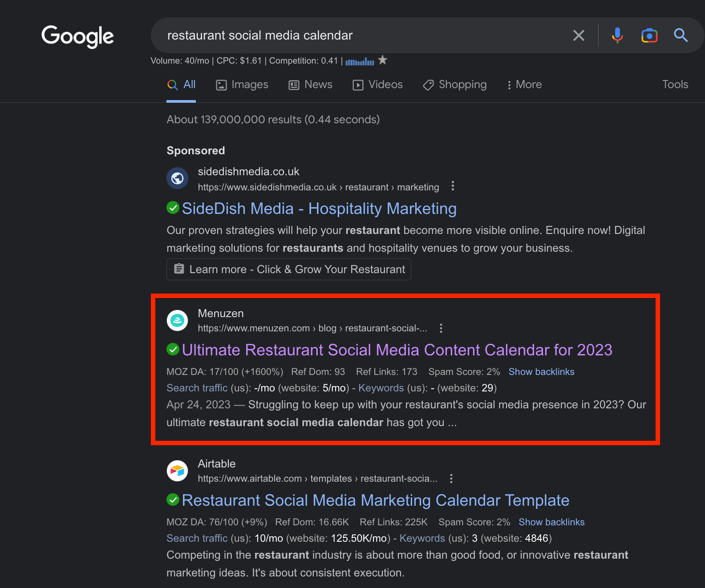Click green check beside SideDish Media title

coord(173,207)
